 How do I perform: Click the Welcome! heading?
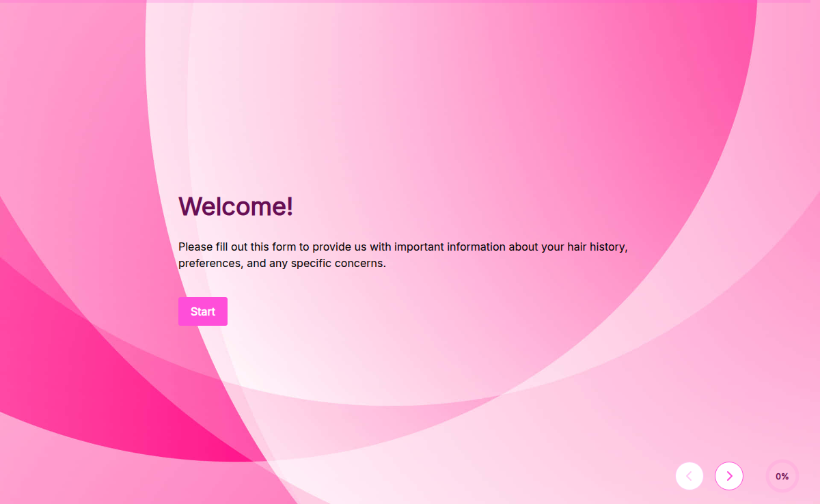click(236, 206)
